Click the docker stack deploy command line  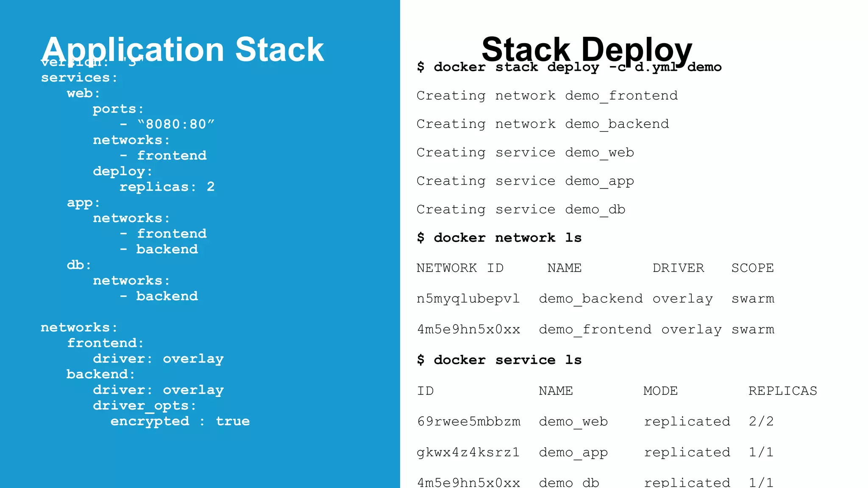pos(569,67)
